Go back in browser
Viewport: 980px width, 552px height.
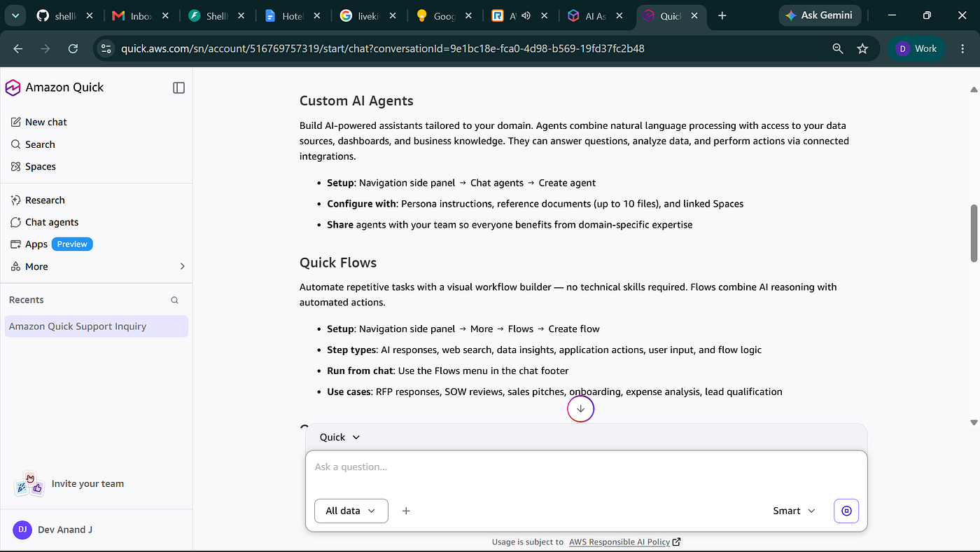click(x=18, y=48)
